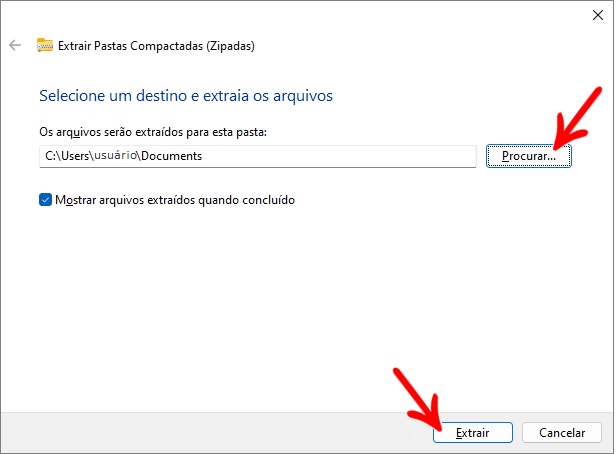Click the label 'Mostrar arquivos extraídos quando concluído'
Image resolution: width=616 pixels, height=454 pixels.
point(175,200)
